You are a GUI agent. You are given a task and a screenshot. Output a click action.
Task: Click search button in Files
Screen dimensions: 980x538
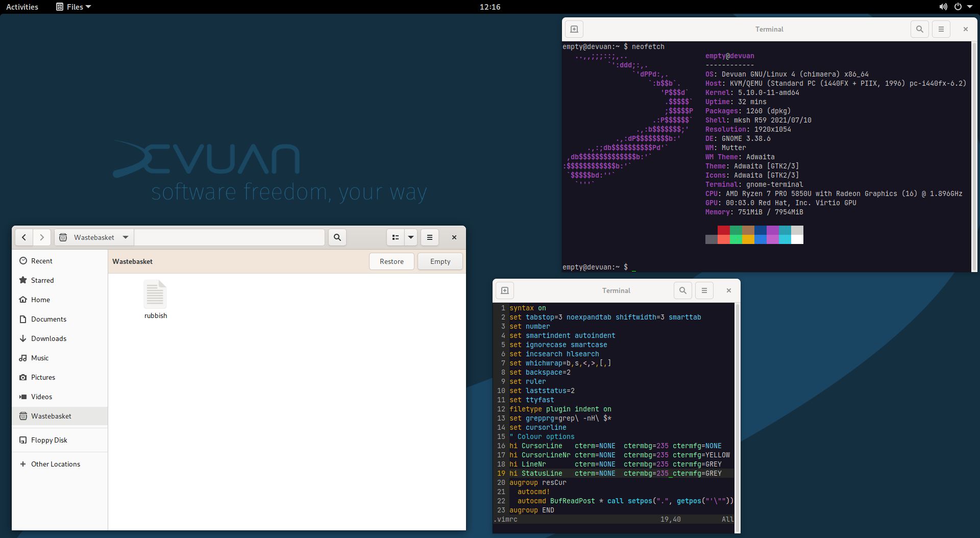point(337,237)
